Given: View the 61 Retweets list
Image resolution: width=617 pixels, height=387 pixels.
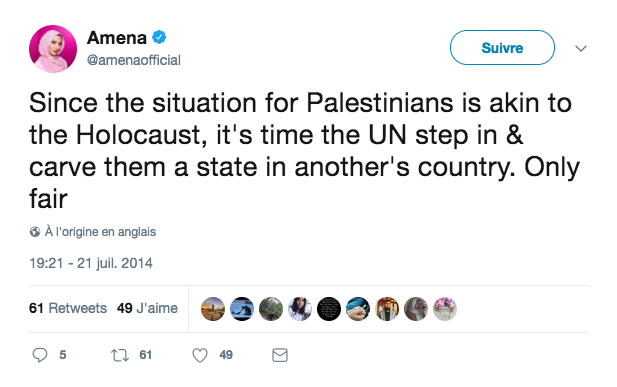Looking at the screenshot, I should (68, 308).
